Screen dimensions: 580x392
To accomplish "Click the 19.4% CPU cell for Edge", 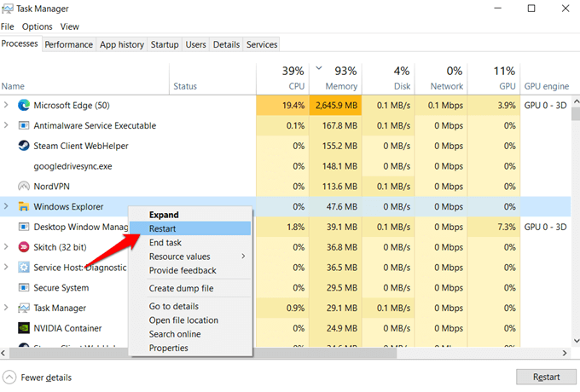I will 282,106.
